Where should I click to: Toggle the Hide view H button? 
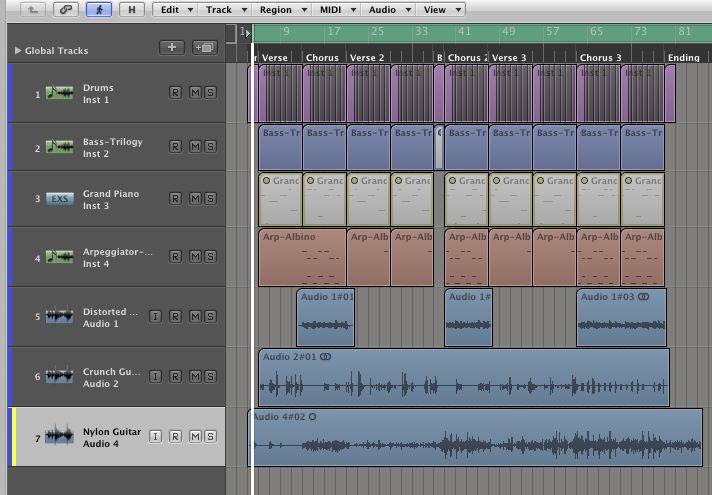(132, 10)
